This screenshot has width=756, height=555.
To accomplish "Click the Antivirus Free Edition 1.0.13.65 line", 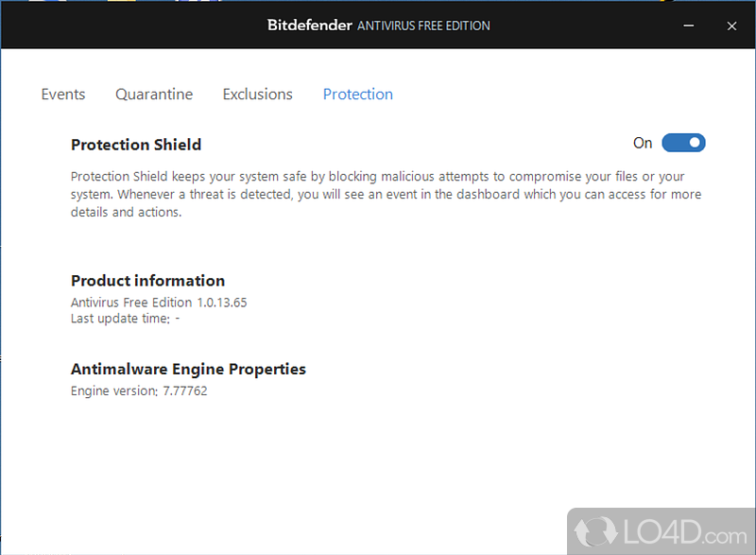I will point(159,303).
